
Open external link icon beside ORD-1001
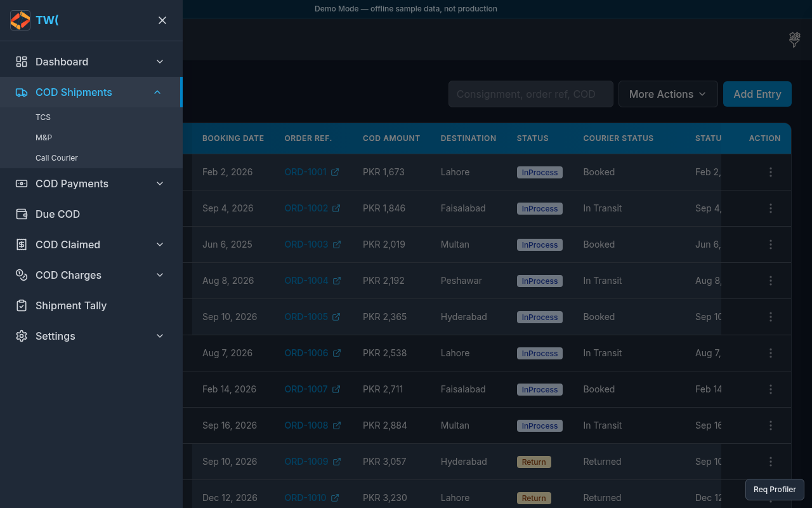click(x=335, y=172)
